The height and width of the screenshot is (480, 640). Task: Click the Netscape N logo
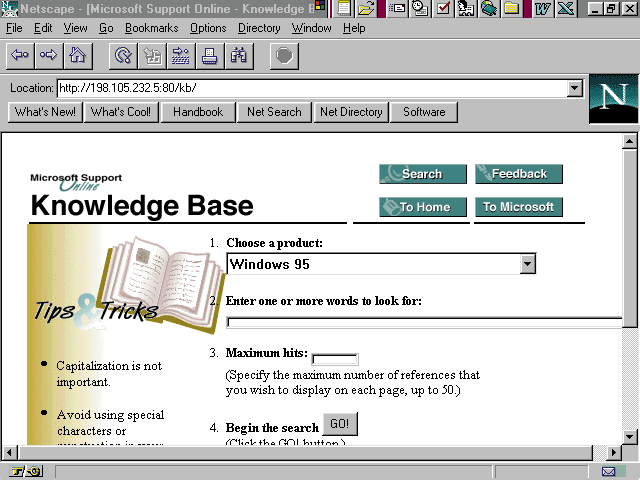point(613,99)
